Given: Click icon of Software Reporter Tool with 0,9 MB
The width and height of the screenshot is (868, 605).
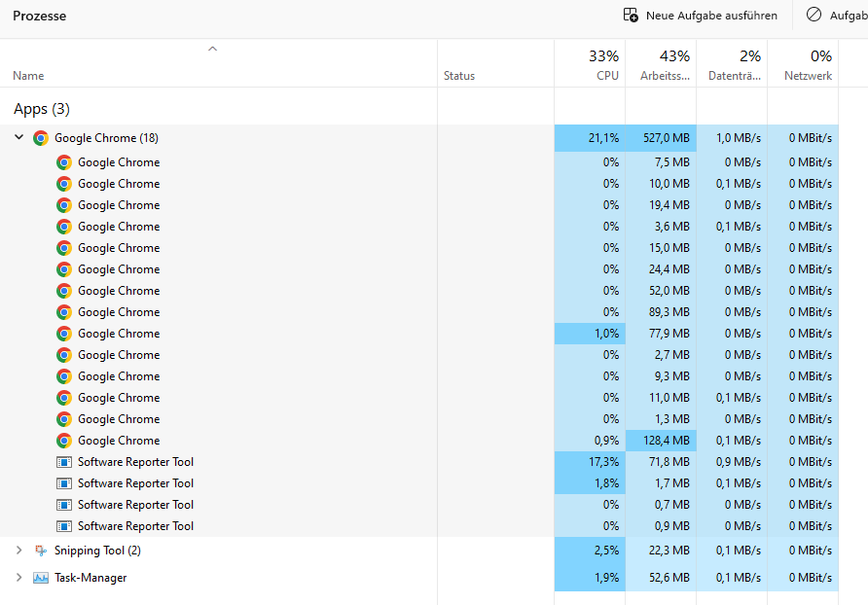Looking at the screenshot, I should pos(64,526).
